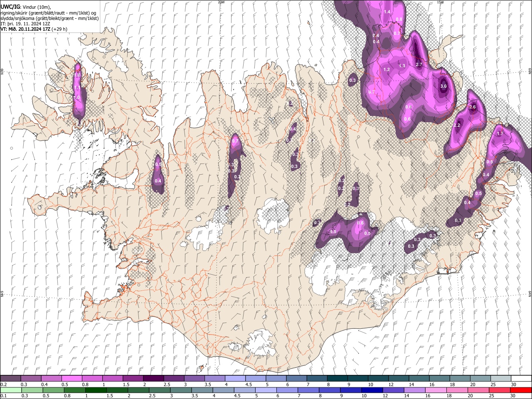The image size is (532, 399).
Task: Click the '2.2' precipitation value on the map
Action: click(x=457, y=126)
